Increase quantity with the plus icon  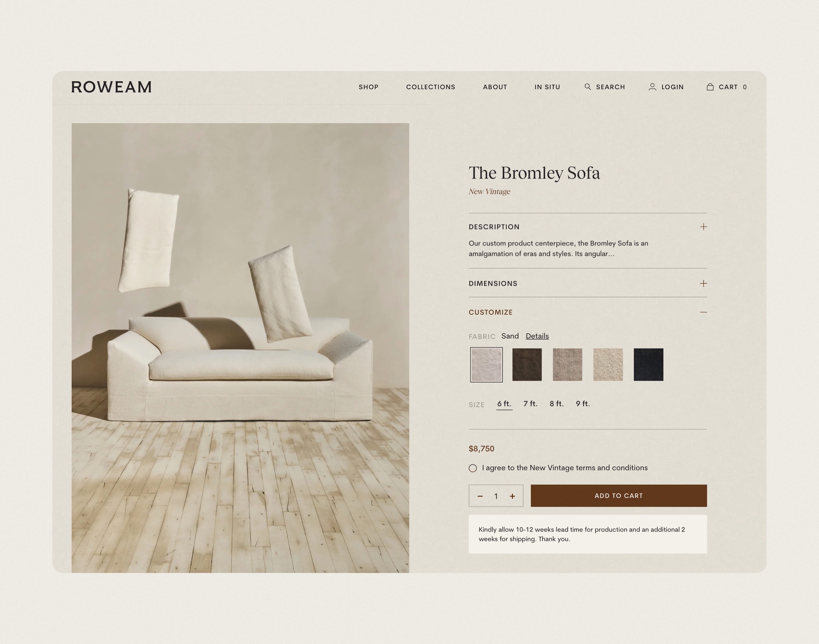click(x=512, y=496)
